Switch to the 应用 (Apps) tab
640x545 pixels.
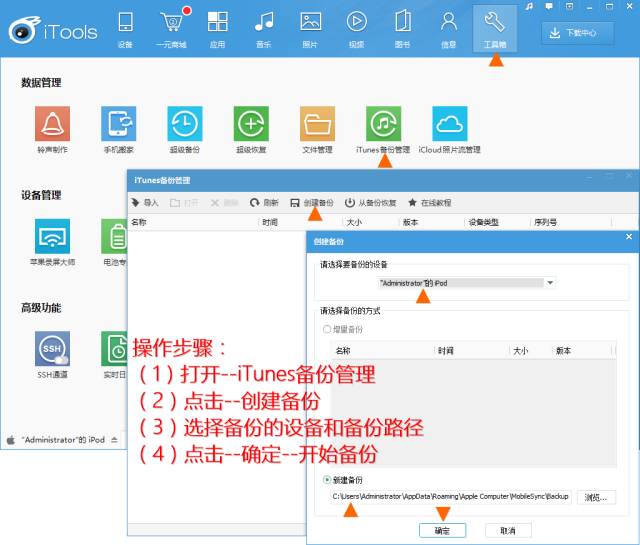[218, 30]
